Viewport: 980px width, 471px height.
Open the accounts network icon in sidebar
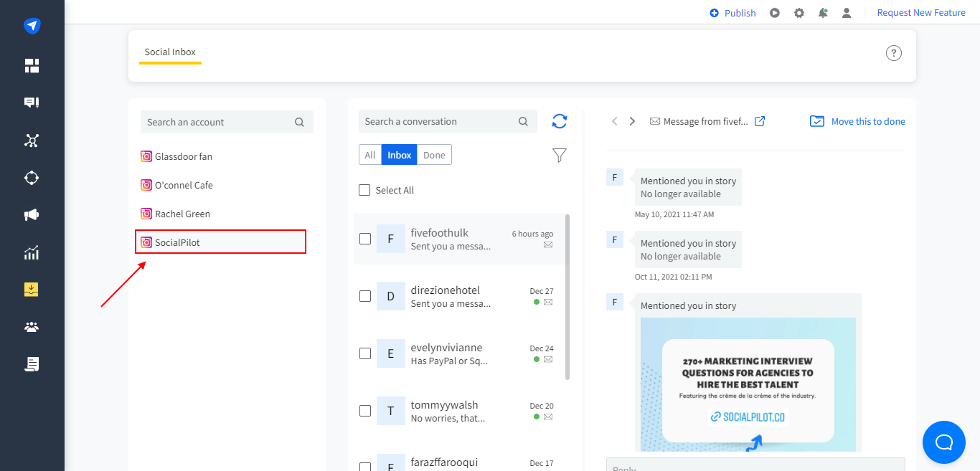[x=32, y=141]
